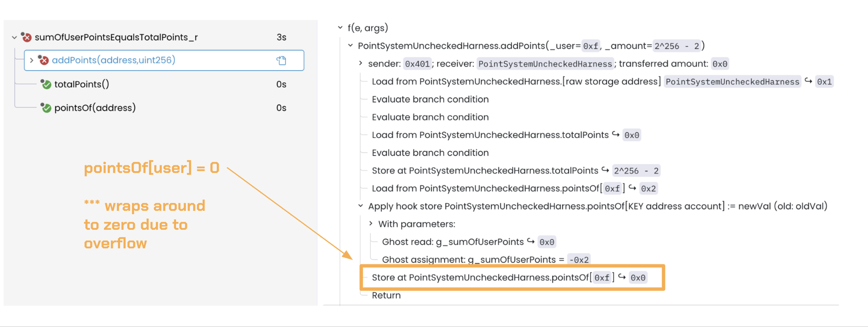Collapse the PointSystemUncheckedHarness.addPoints call
868x327 pixels.
pos(350,46)
